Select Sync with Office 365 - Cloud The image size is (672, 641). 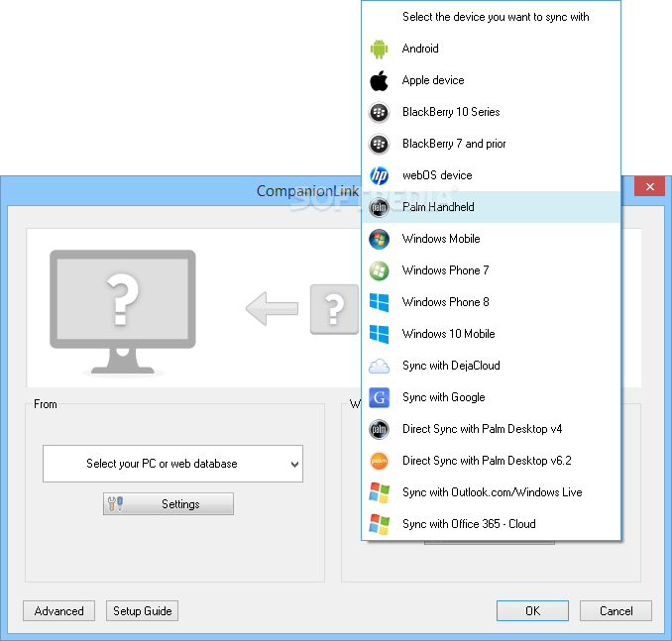492,524
